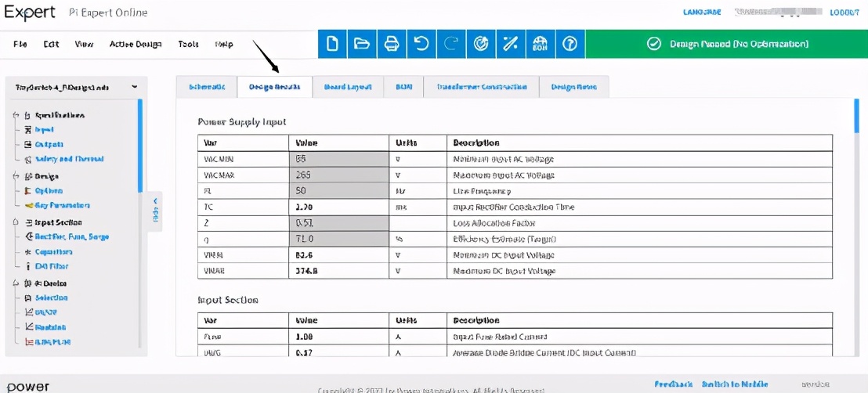Click the Rectifier, Fuse, Surge icon
Image resolution: width=868 pixels, height=393 pixels.
click(x=28, y=237)
